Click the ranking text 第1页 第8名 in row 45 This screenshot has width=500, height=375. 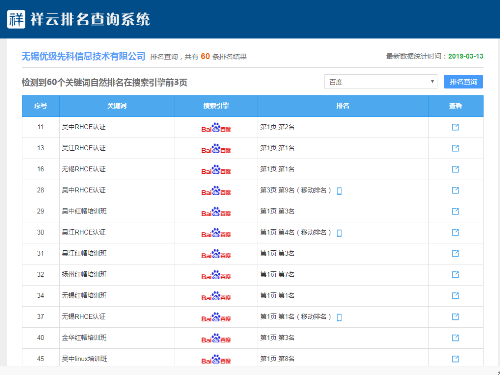[277, 359]
